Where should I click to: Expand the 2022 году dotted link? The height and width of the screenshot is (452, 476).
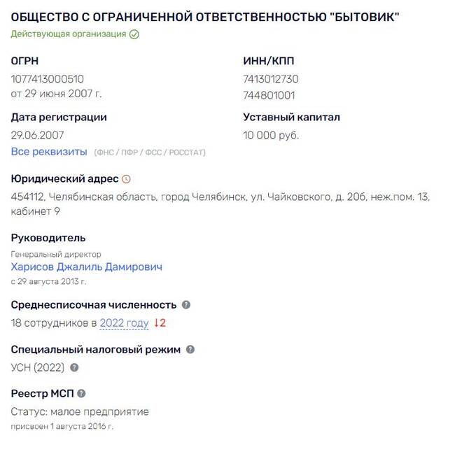point(124,323)
